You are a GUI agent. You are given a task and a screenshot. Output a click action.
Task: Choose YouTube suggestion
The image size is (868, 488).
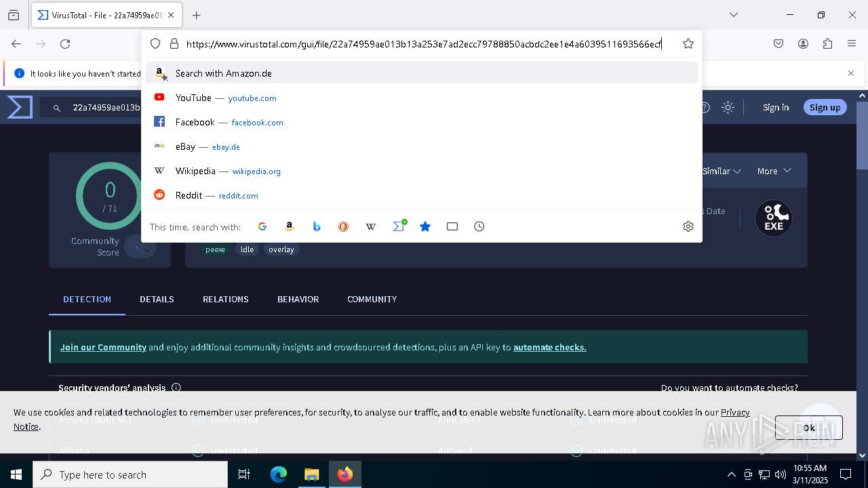[x=422, y=98]
